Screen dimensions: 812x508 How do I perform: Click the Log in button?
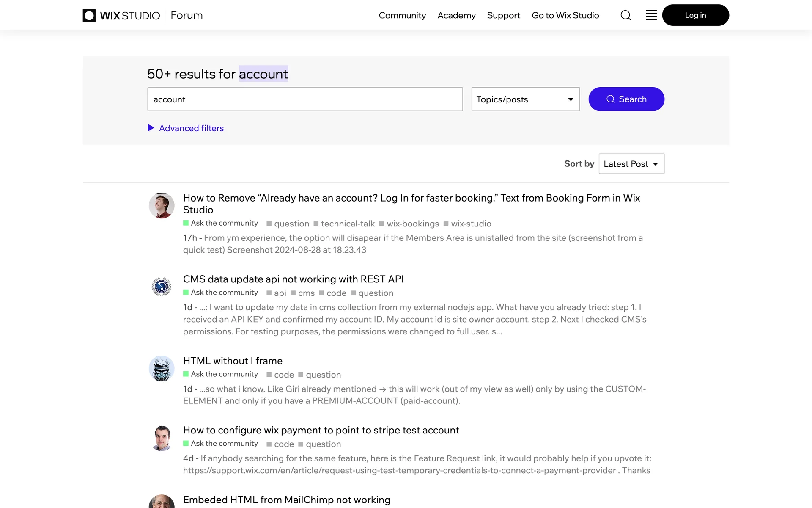click(x=695, y=15)
